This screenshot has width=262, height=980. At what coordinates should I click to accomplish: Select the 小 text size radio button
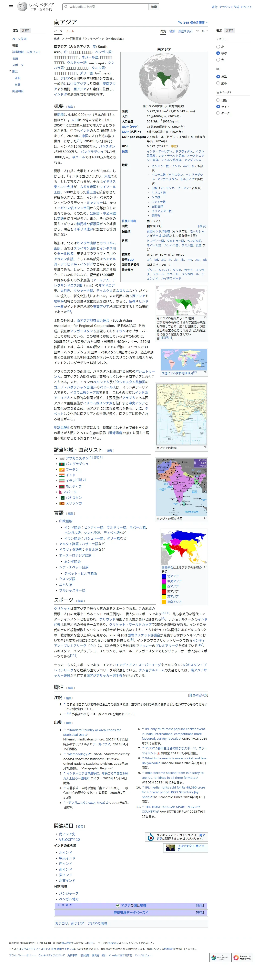(218, 47)
